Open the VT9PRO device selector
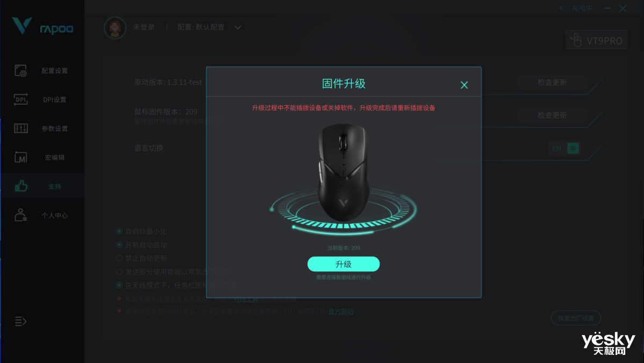The image size is (644, 363). [596, 40]
